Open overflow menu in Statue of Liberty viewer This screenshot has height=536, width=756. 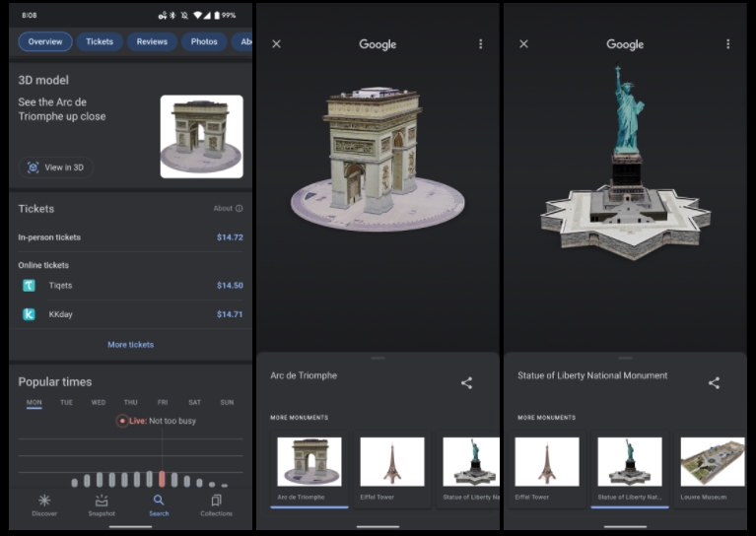coord(727,44)
